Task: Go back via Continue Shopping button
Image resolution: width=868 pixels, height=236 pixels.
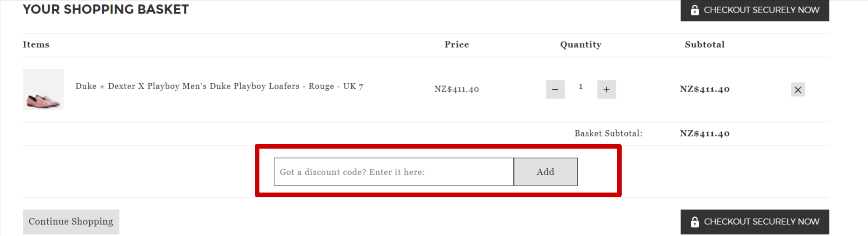Action: [x=71, y=222]
